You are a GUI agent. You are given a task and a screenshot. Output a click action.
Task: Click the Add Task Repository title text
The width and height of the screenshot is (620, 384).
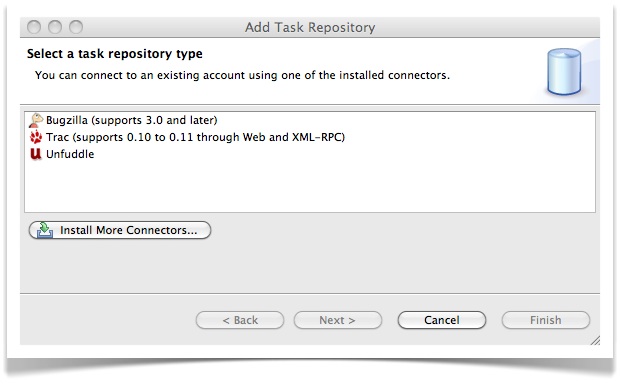(x=310, y=27)
